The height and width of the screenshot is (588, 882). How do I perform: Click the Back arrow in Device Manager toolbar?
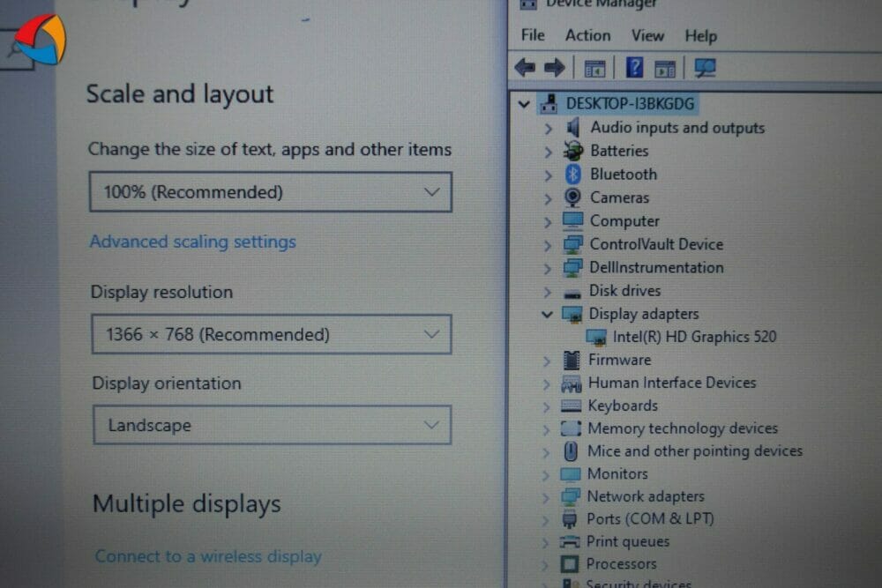click(x=525, y=68)
